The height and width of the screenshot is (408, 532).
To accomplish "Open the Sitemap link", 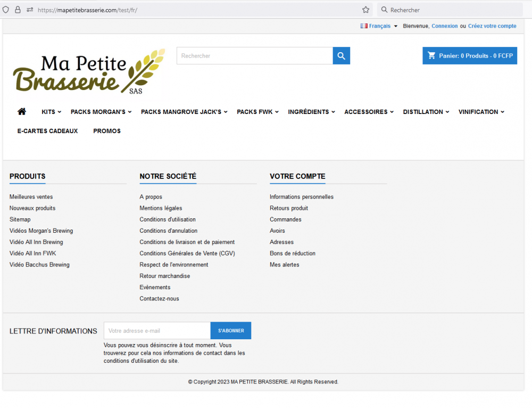I will click(20, 219).
